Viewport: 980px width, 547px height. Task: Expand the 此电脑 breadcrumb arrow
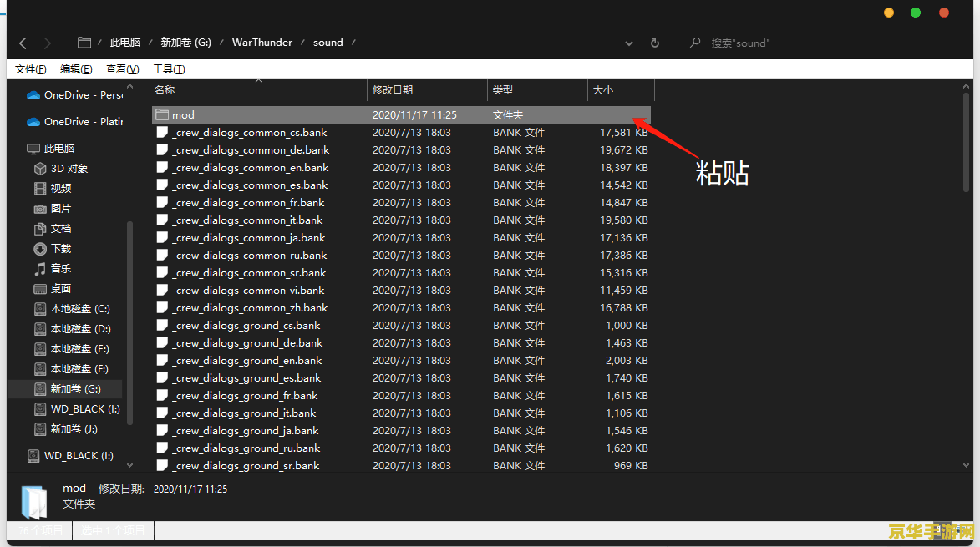click(150, 43)
